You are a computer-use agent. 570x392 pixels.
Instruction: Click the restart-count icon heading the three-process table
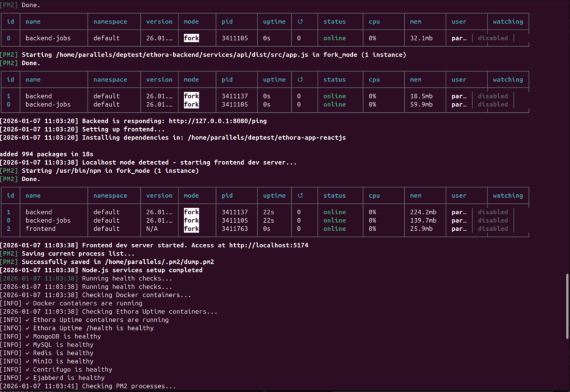point(300,195)
